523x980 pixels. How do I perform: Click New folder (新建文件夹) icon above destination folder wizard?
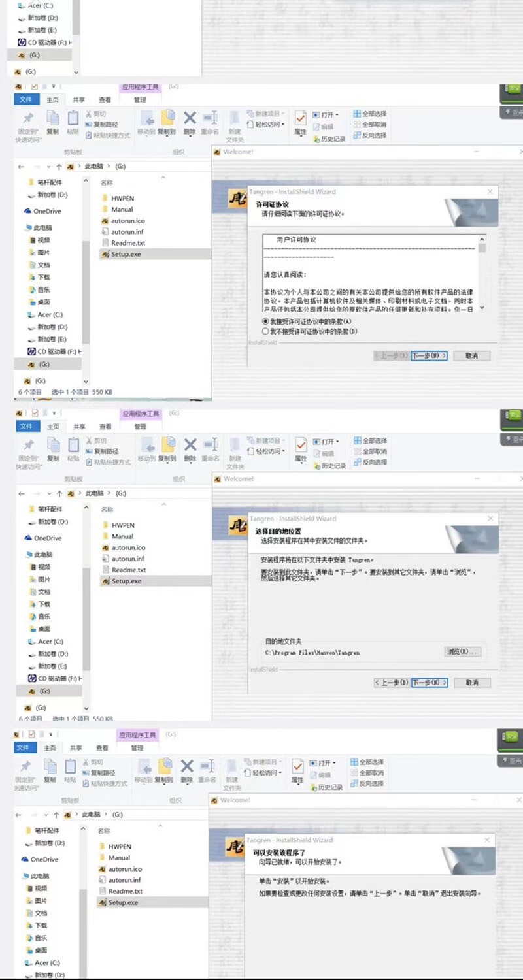coord(235,452)
